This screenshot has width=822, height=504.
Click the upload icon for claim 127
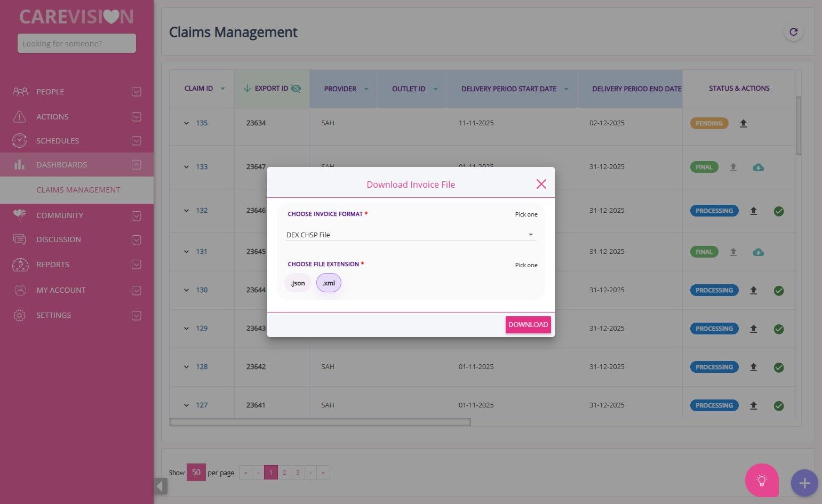click(753, 405)
